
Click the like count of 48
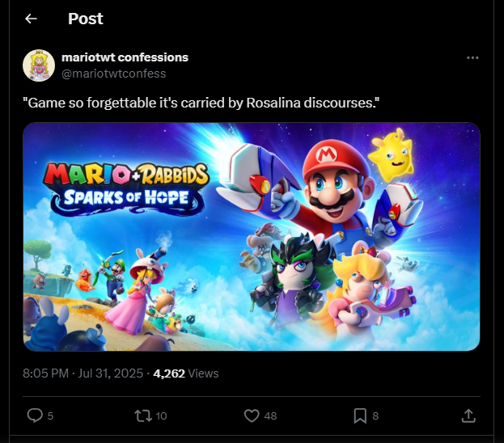pyautogui.click(x=270, y=416)
